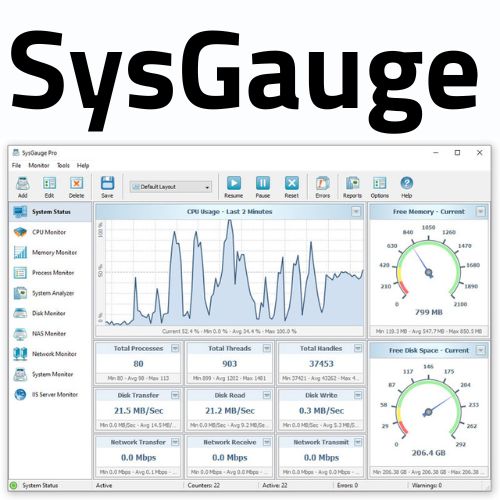Click the Delete toolbar icon
Screen dimensions: 500x500
tap(76, 187)
